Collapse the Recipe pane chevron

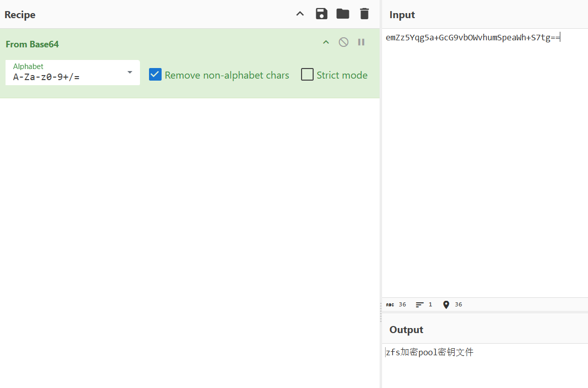[x=300, y=14]
